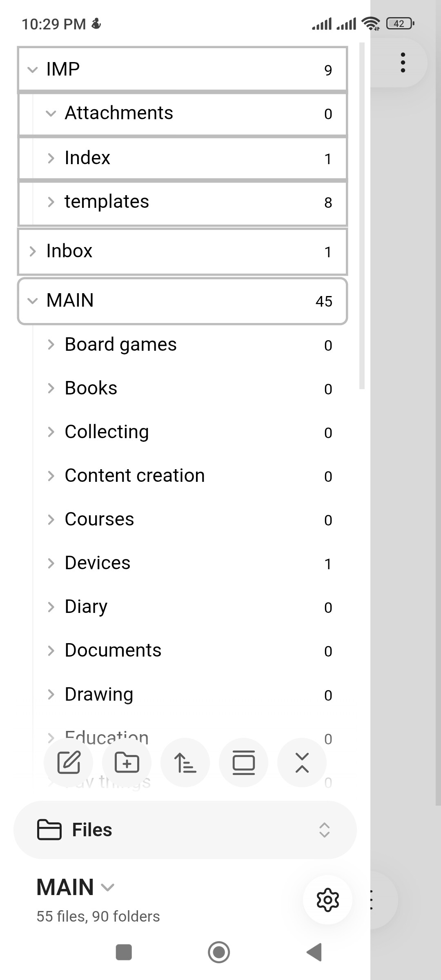Screen dimensions: 441x980
Task: Open the sort order options
Action: [185, 762]
